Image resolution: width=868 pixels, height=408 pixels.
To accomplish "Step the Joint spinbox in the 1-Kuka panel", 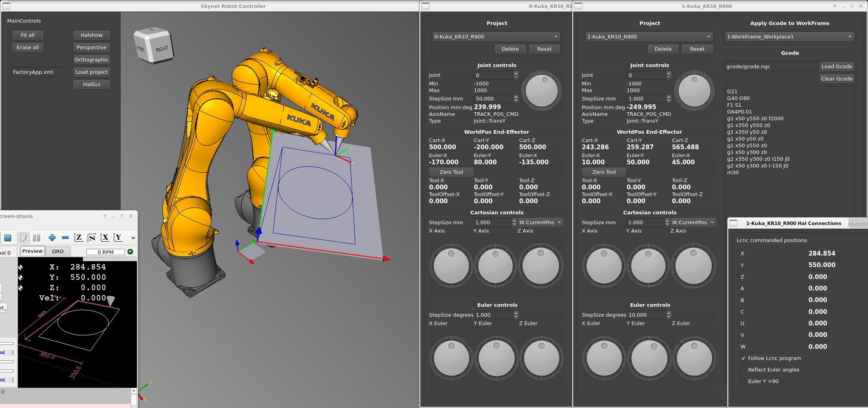I will pos(669,75).
